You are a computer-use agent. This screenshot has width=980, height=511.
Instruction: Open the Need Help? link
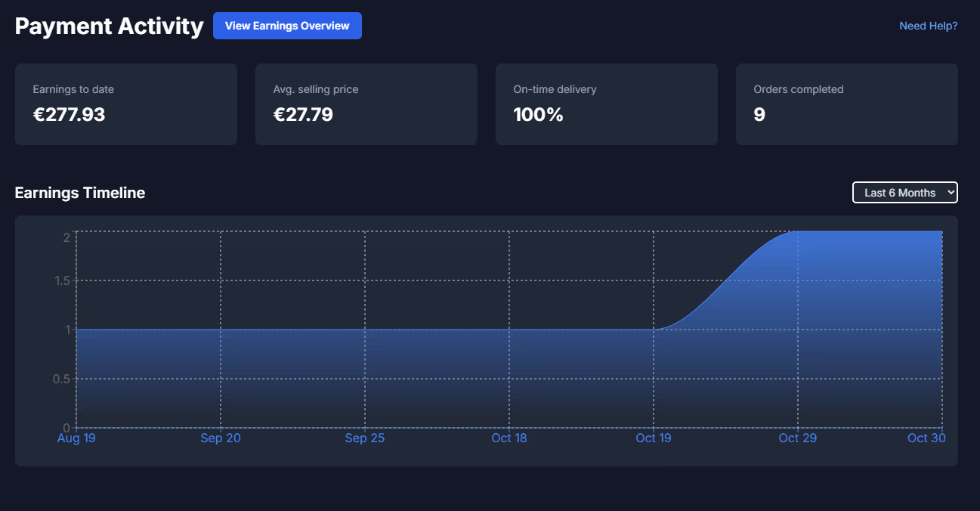928,25
